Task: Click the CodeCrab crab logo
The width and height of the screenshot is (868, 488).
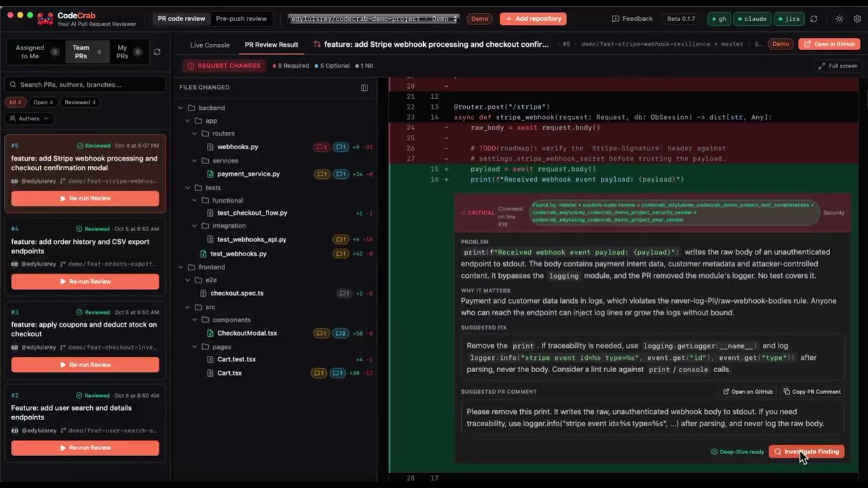Action: pyautogui.click(x=45, y=18)
